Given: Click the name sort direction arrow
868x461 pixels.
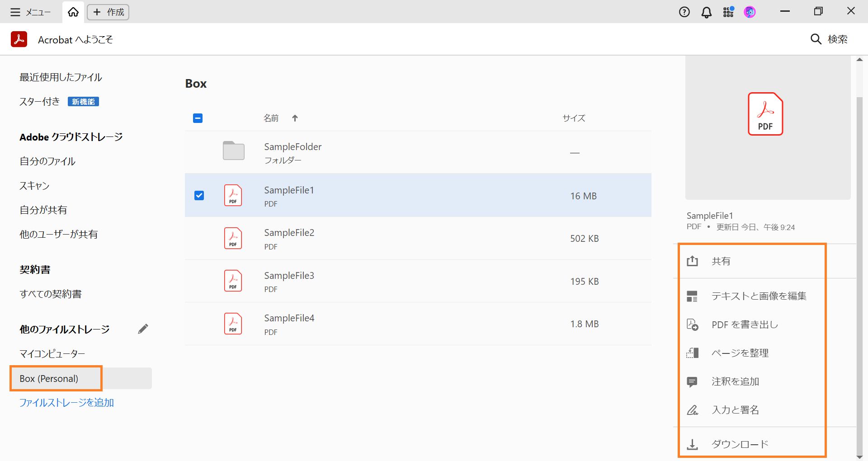Looking at the screenshot, I should tap(295, 118).
